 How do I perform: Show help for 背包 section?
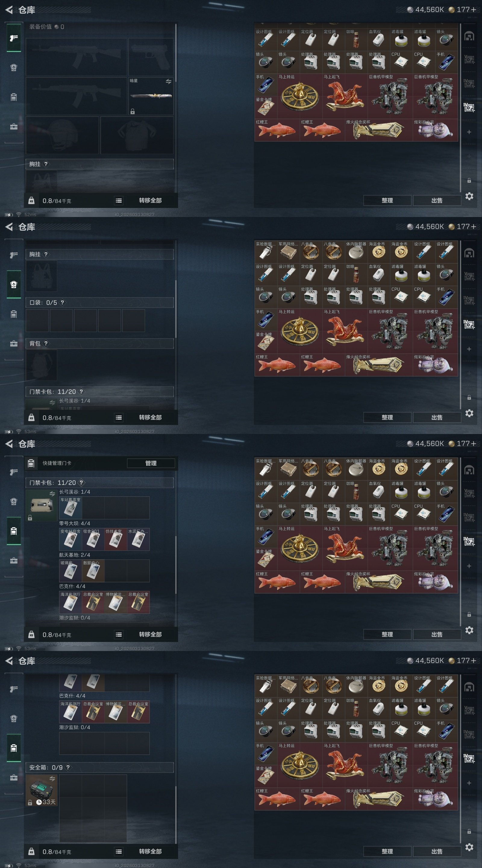tap(46, 343)
